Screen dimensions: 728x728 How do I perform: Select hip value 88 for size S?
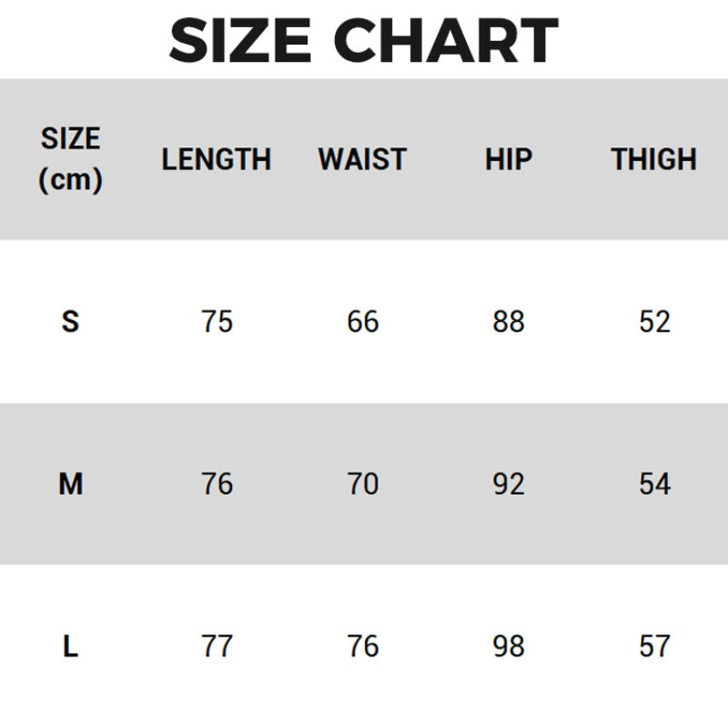click(508, 321)
